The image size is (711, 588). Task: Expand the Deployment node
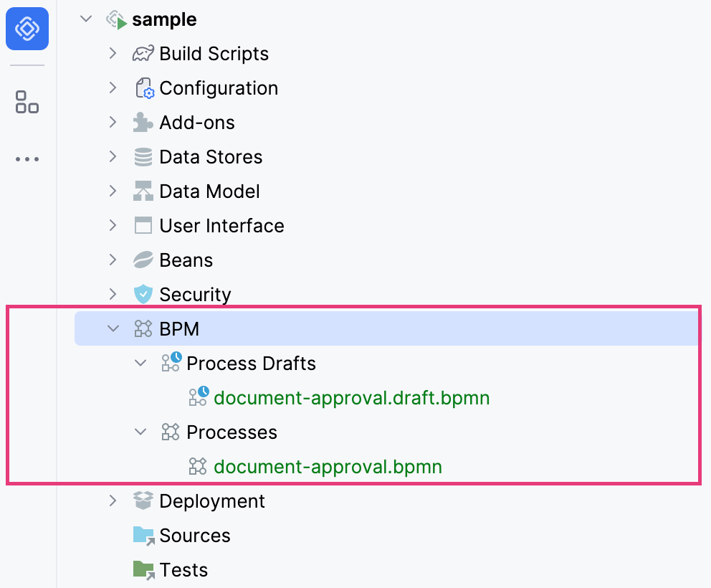click(x=113, y=501)
